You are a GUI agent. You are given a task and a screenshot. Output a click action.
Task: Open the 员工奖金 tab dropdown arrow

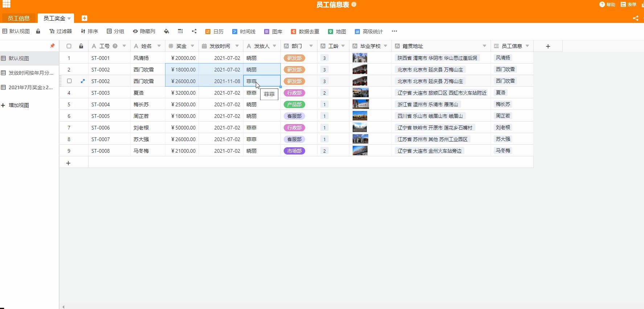coord(69,18)
